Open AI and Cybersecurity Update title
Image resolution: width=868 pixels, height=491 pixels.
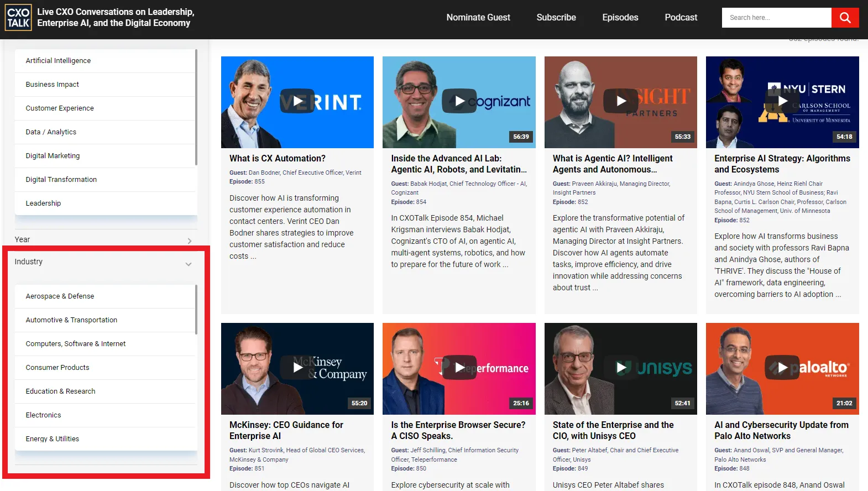(781, 431)
